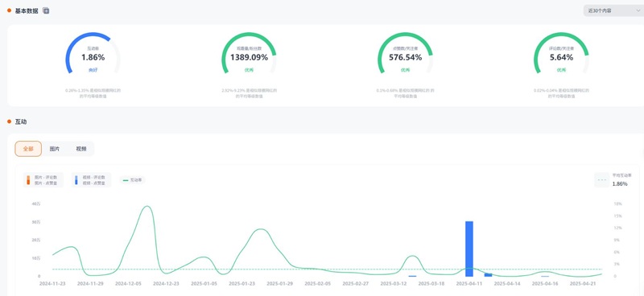This screenshot has height=296, width=644.
Task: Toggle the blue 视频 评论数/点赞量 legend
Action: pos(92,180)
